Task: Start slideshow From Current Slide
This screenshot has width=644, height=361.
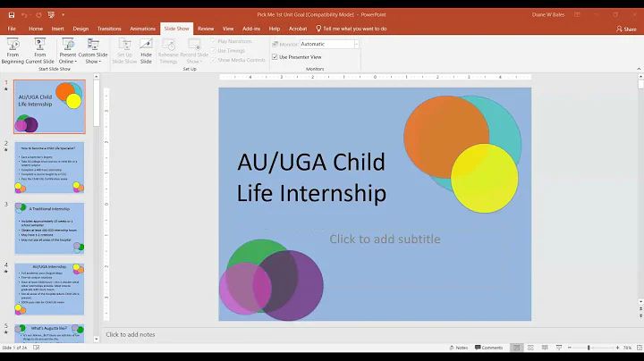Action: pyautogui.click(x=40, y=51)
